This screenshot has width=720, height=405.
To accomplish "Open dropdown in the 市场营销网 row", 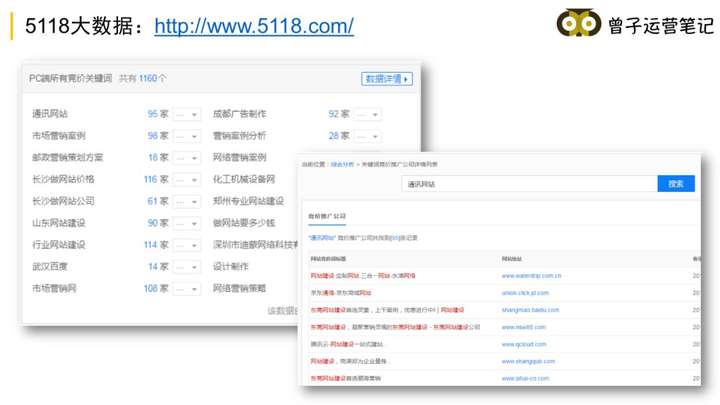I will [x=186, y=289].
